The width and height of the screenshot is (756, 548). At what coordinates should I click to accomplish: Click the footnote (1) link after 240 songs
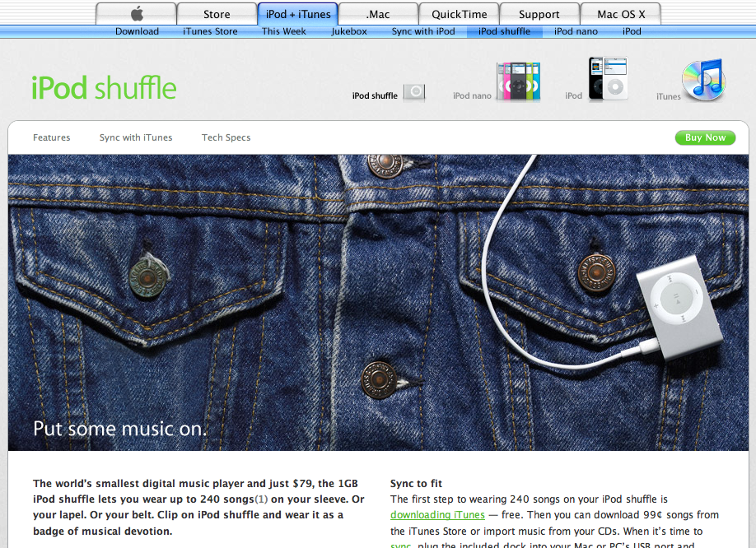[x=261, y=499]
